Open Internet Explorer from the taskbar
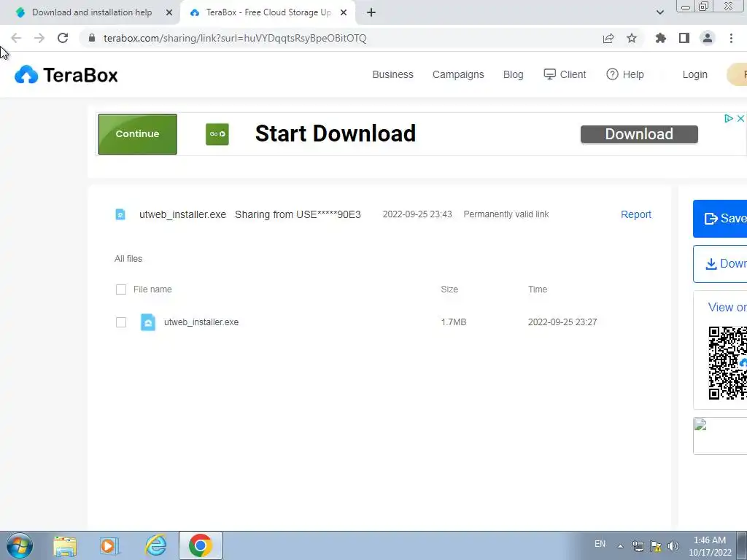 click(x=156, y=545)
